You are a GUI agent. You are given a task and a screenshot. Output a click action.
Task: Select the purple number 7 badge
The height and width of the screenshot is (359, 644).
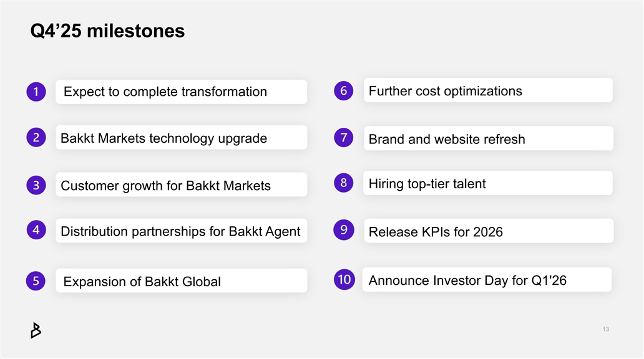point(344,138)
